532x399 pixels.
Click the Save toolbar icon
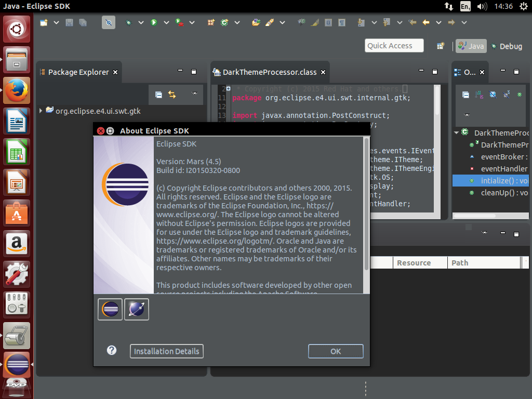click(x=69, y=22)
